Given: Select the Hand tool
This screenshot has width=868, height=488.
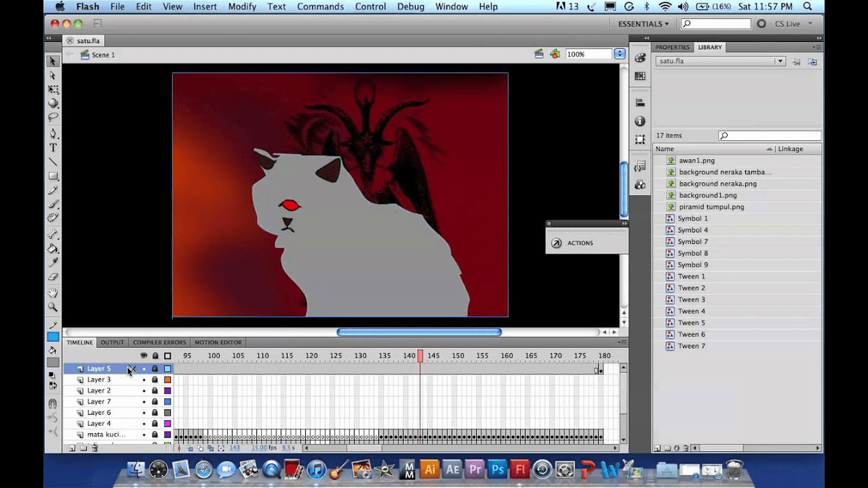Looking at the screenshot, I should pos(53,293).
